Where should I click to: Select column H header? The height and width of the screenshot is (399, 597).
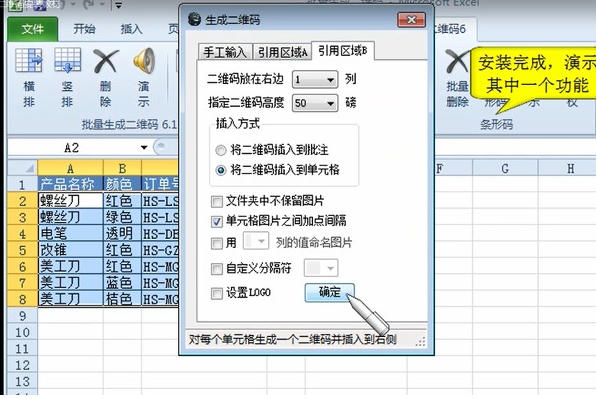(x=570, y=168)
